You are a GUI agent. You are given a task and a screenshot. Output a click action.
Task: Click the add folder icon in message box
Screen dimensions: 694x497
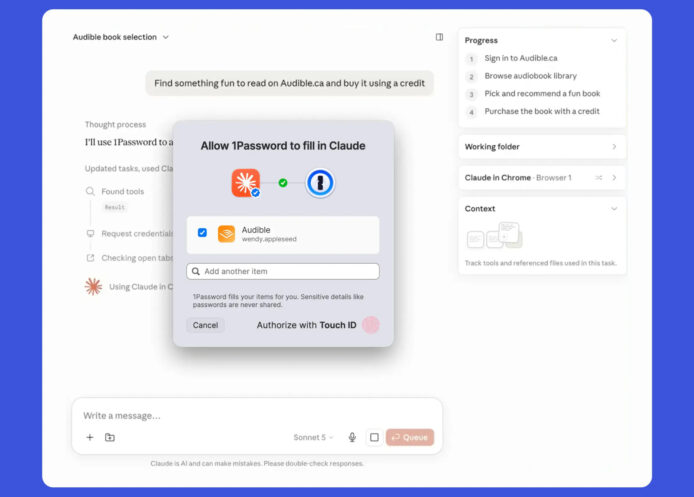[x=110, y=437]
